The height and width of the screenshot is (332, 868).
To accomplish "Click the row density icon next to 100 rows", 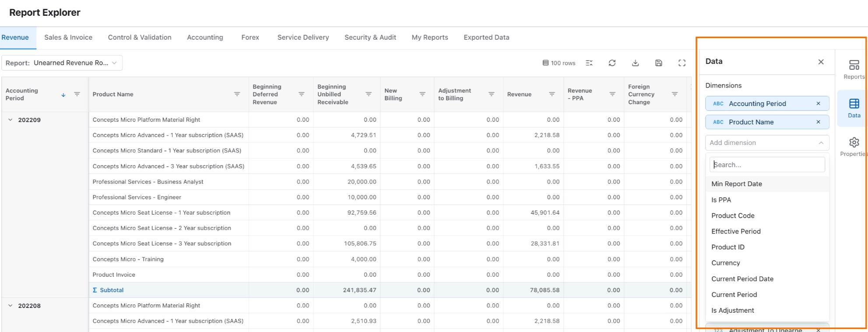I will click(589, 63).
